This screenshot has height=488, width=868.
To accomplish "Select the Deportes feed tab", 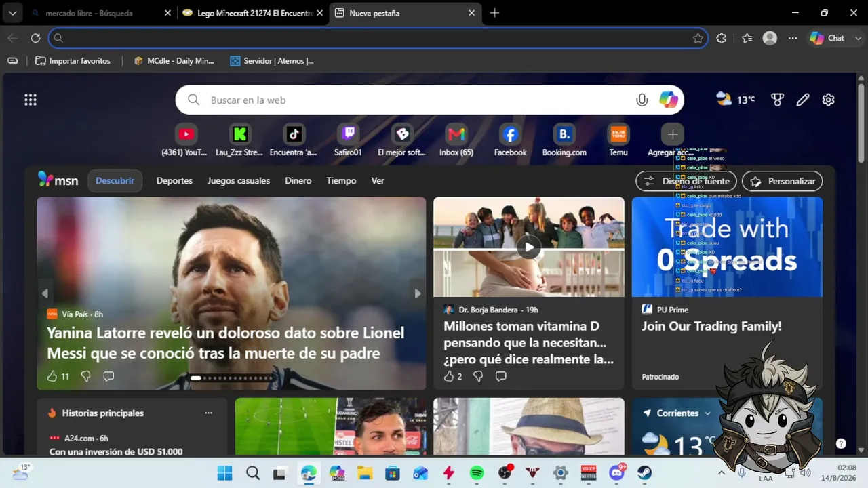I will tap(174, 181).
